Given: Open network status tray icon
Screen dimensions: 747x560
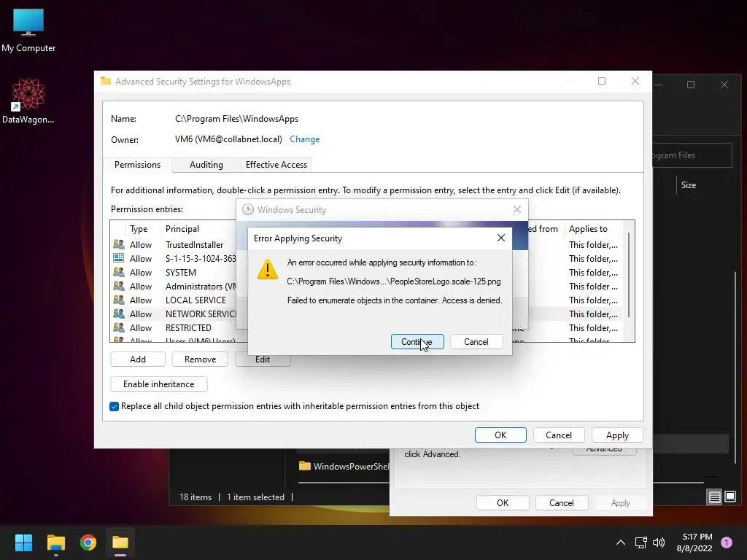Looking at the screenshot, I should point(640,542).
